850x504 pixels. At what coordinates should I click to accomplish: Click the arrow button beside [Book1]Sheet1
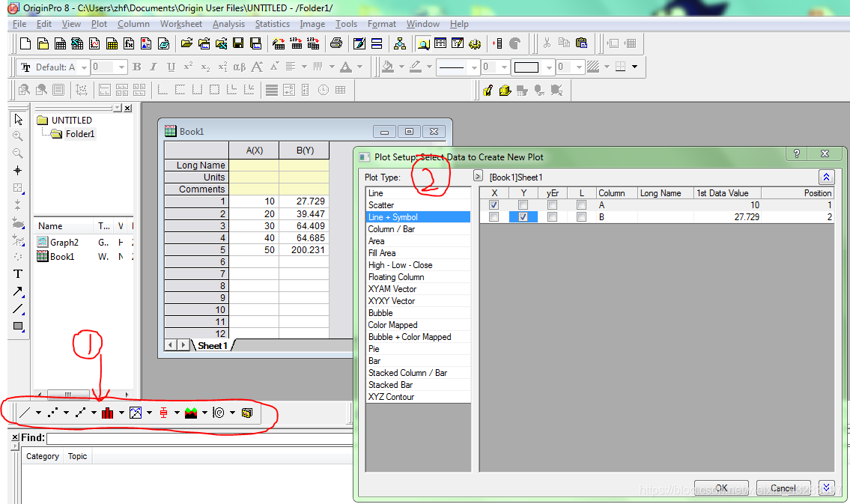click(478, 175)
